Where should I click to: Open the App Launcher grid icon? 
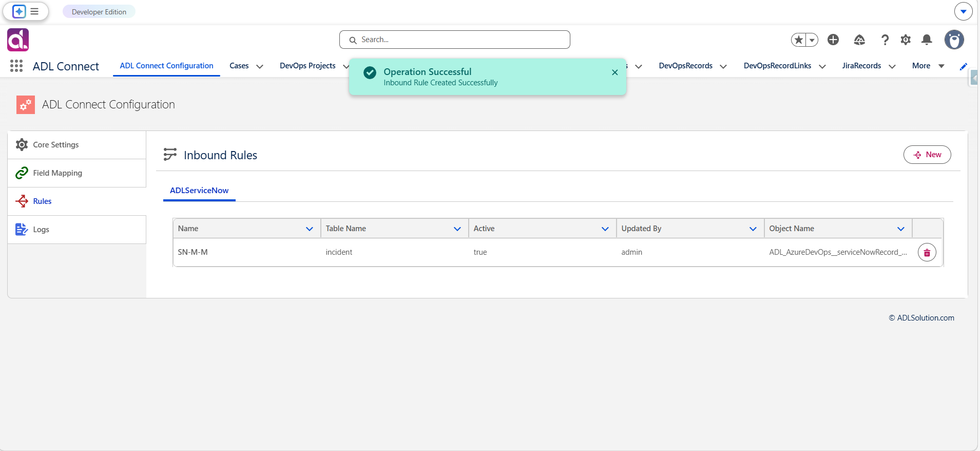(x=16, y=66)
